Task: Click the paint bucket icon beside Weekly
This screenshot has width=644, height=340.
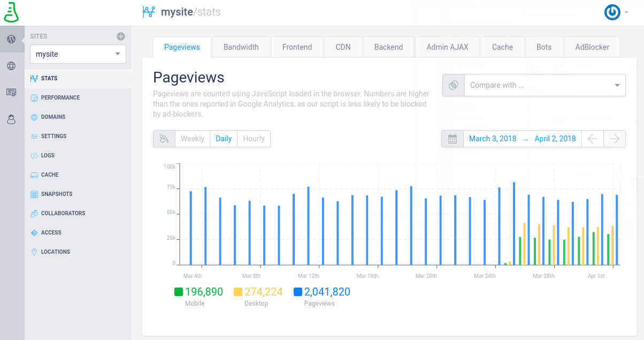Action: (164, 138)
